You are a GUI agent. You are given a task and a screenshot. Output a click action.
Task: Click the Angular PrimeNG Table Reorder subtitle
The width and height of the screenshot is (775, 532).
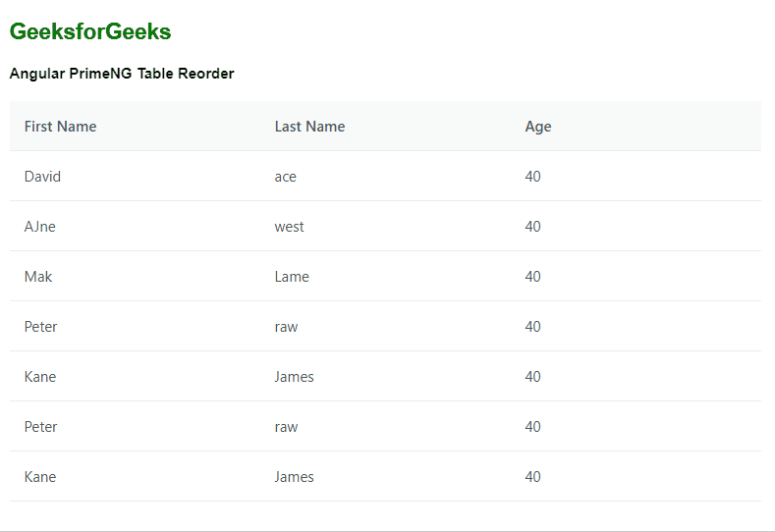point(122,74)
